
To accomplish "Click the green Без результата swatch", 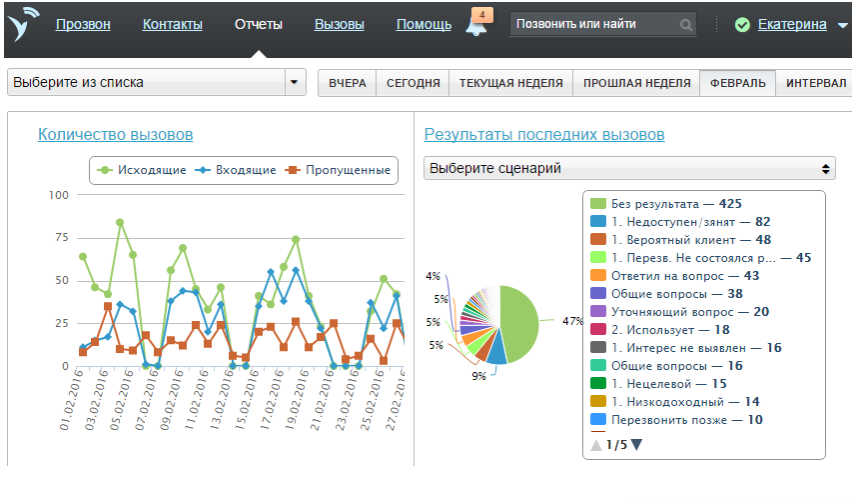I will [598, 204].
